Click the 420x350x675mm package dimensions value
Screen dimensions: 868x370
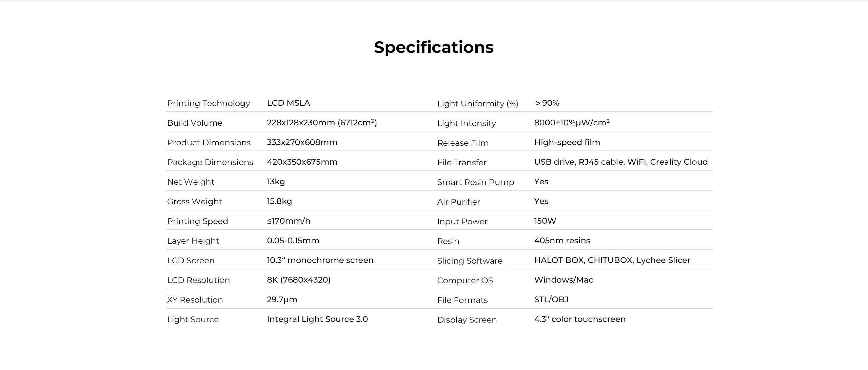tap(302, 162)
